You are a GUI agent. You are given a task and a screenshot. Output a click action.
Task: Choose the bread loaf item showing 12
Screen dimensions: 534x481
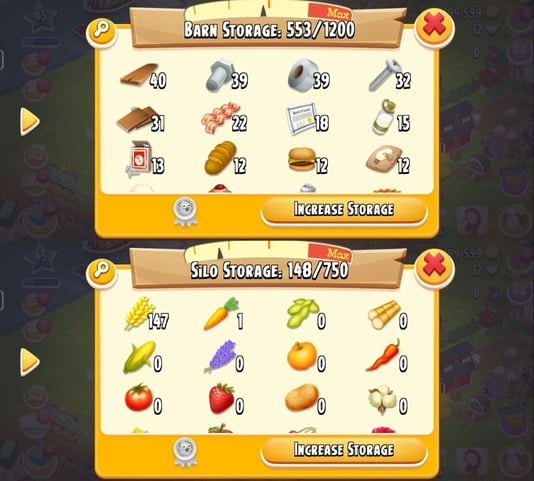pyautogui.click(x=225, y=159)
